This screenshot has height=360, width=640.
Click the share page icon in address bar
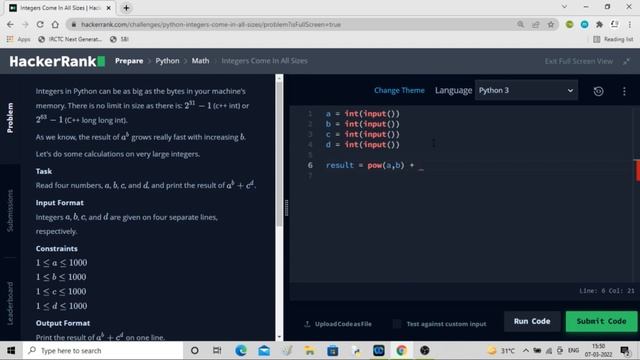pyautogui.click(x=536, y=24)
